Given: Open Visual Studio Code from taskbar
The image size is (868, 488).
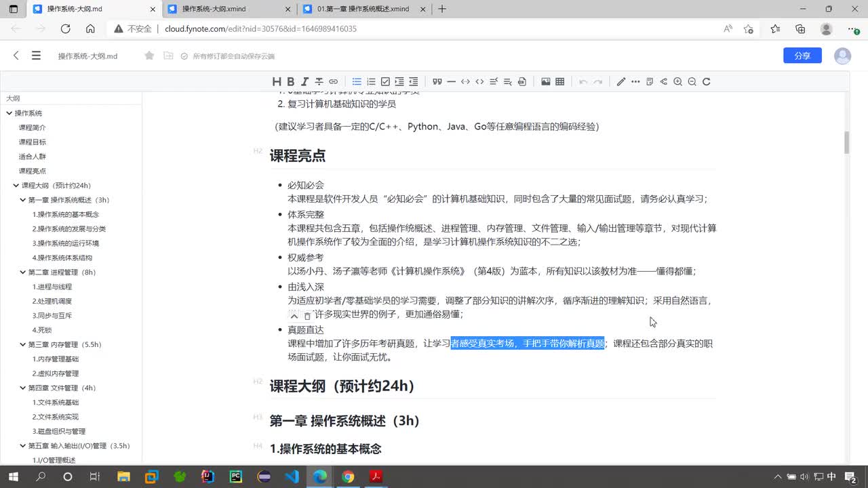Looking at the screenshot, I should (x=292, y=476).
